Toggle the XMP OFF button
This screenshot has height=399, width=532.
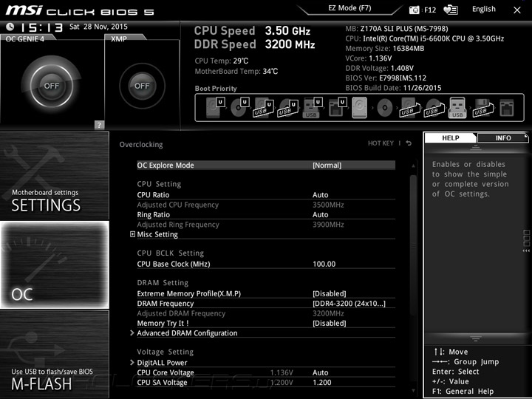click(142, 86)
